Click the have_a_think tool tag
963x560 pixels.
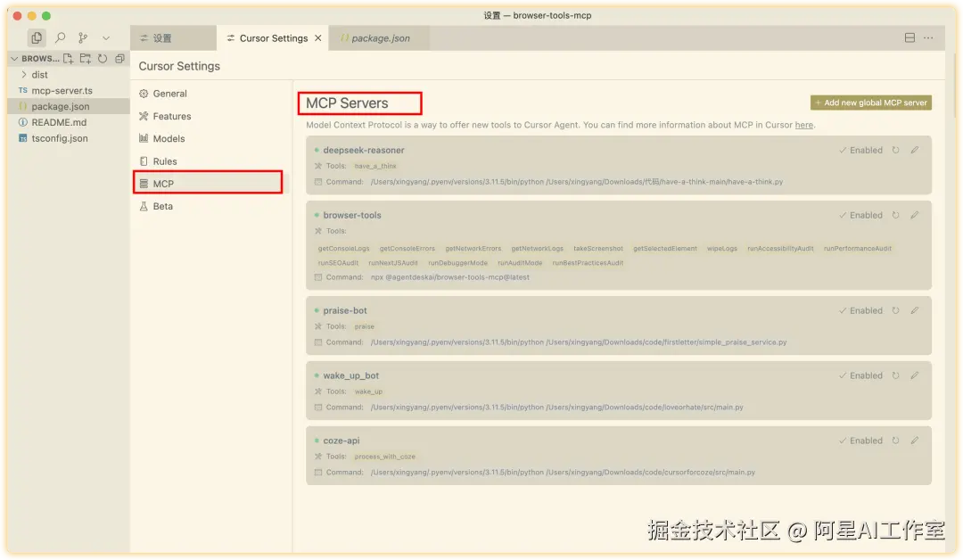375,166
